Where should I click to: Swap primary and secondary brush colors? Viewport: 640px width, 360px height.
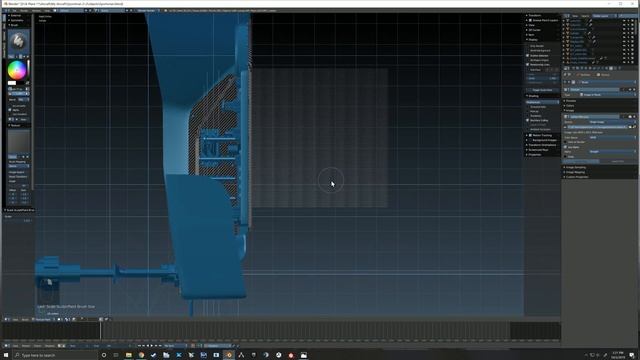pyautogui.click(x=27, y=83)
